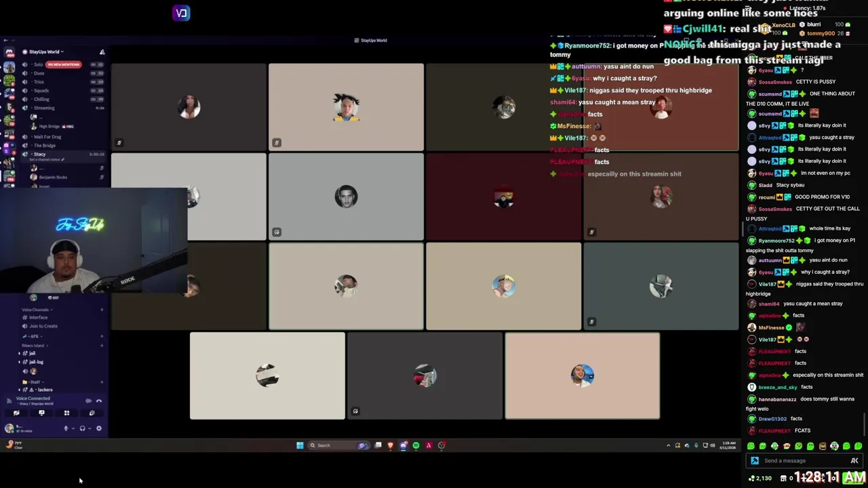Add a channel to the AFK category
Screen dimensions: 868x488
point(102,336)
